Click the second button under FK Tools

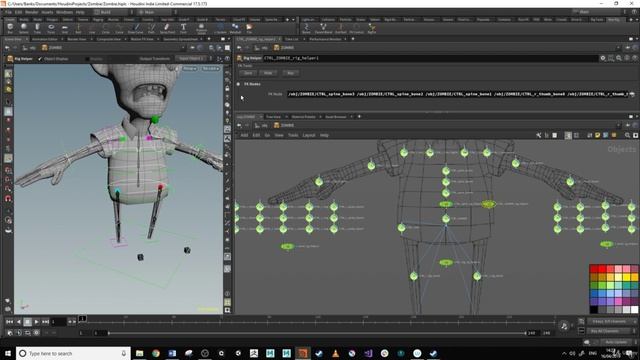coord(268,73)
